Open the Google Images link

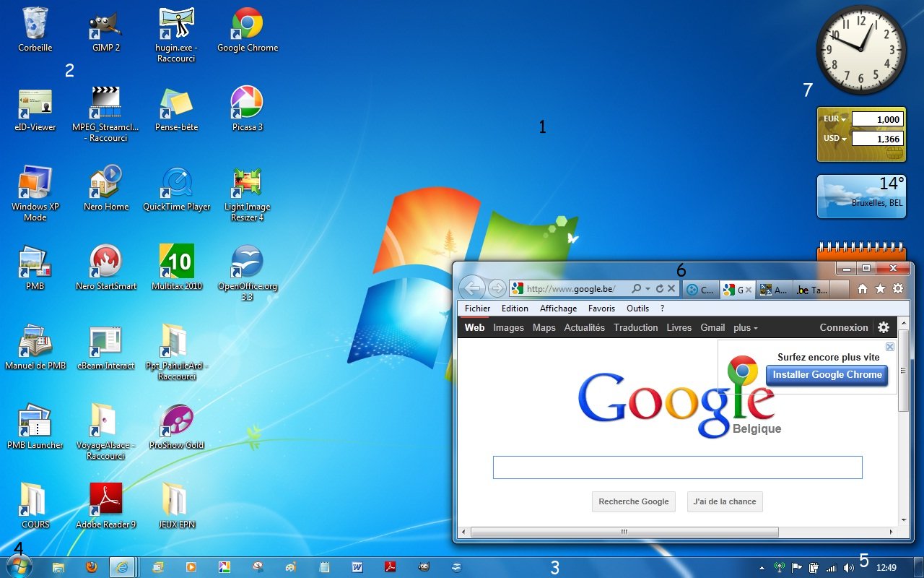[x=508, y=327]
